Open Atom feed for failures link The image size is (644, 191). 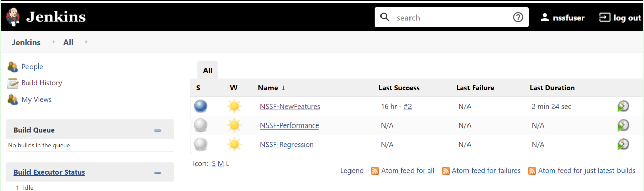point(486,171)
